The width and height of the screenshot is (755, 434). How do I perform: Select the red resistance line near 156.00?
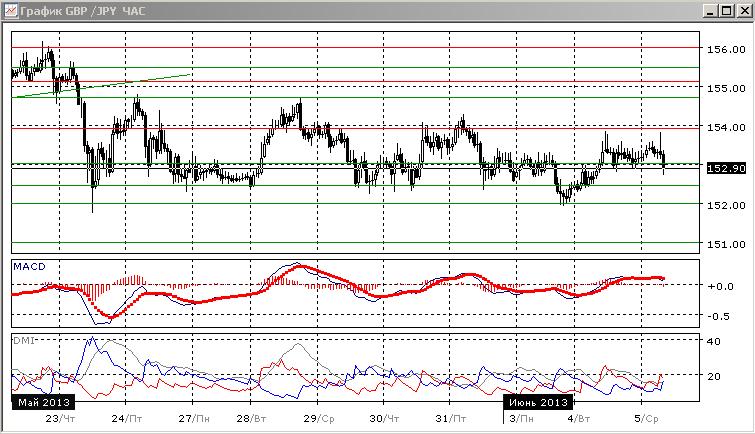coord(355,48)
